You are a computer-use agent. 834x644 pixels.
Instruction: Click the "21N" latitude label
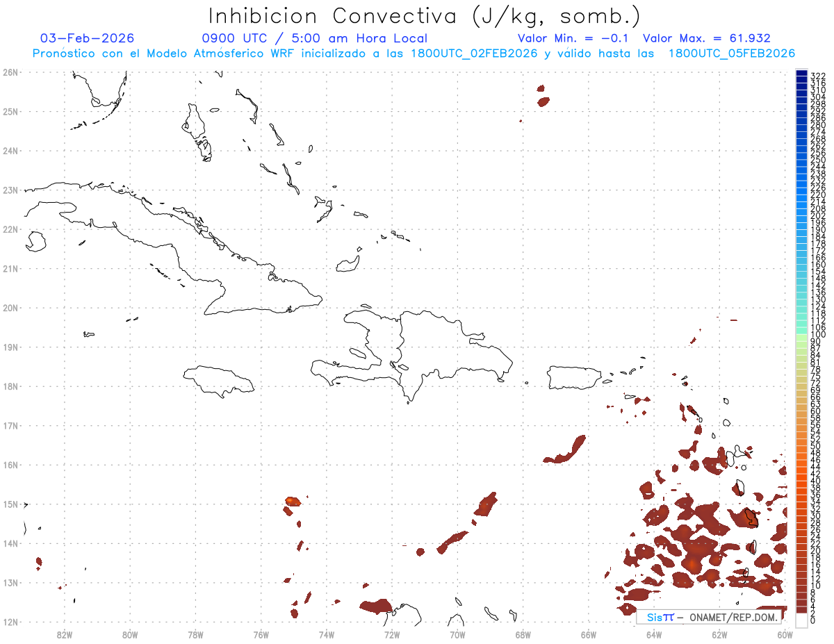[x=10, y=268]
